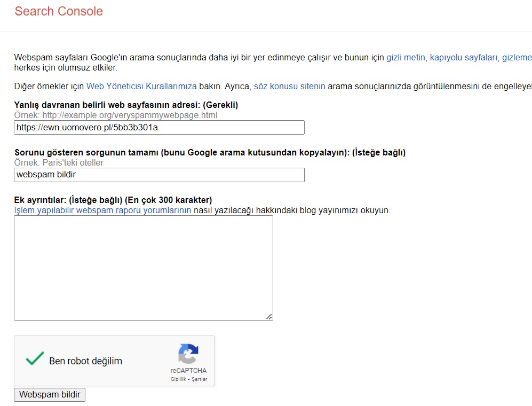The image size is (532, 406).
Task: Open the 'İşlem yapılabilir webspam raporu yorumlarının' link
Action: click(x=102, y=210)
